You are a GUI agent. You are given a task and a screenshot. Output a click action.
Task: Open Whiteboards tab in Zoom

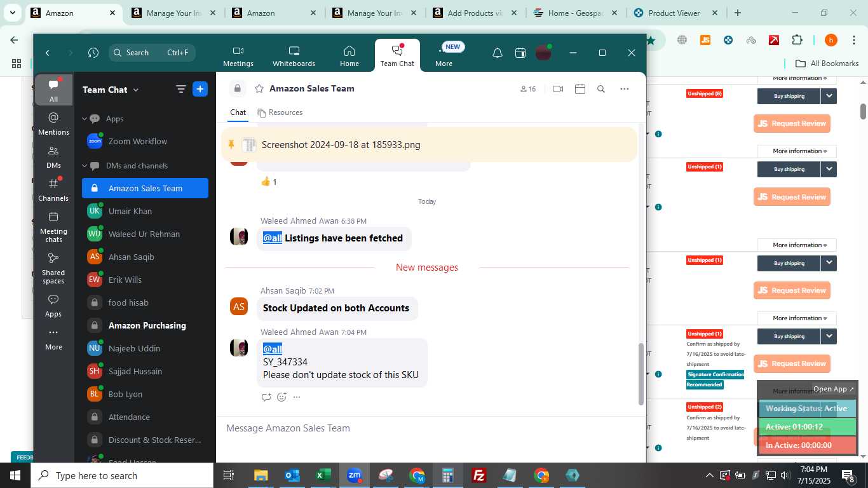point(294,57)
